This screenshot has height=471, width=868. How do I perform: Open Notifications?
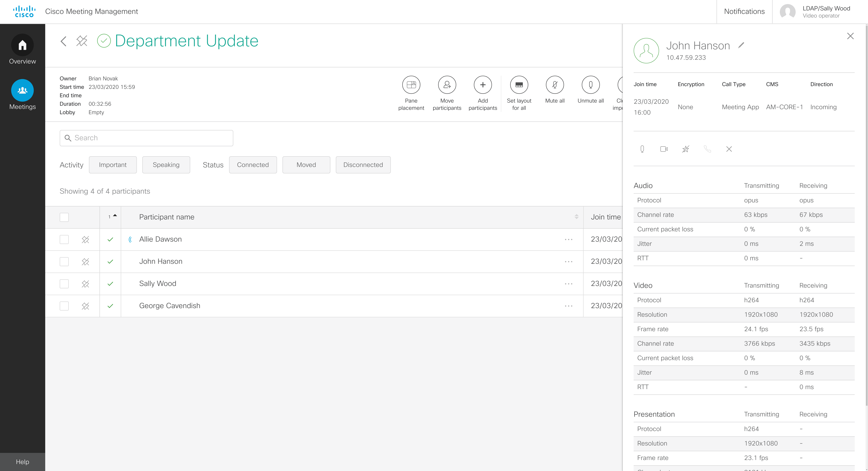click(744, 11)
